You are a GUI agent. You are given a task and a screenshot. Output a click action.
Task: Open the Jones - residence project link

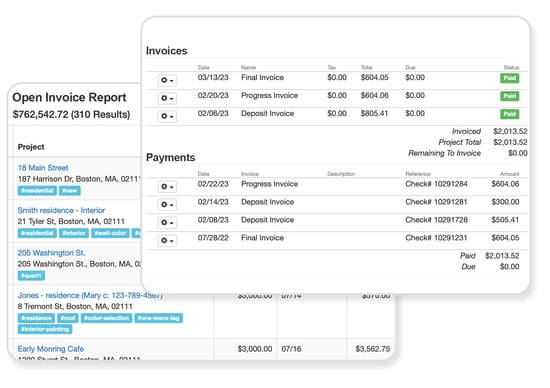point(90,295)
